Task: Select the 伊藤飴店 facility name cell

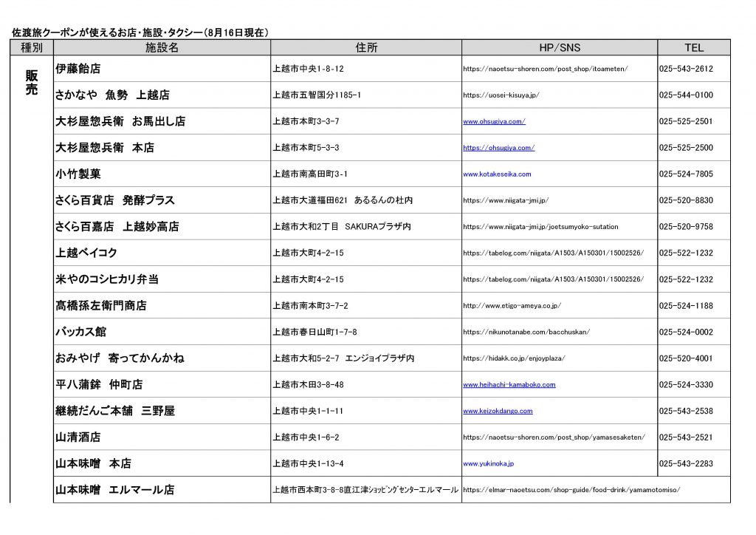Action: [78, 69]
